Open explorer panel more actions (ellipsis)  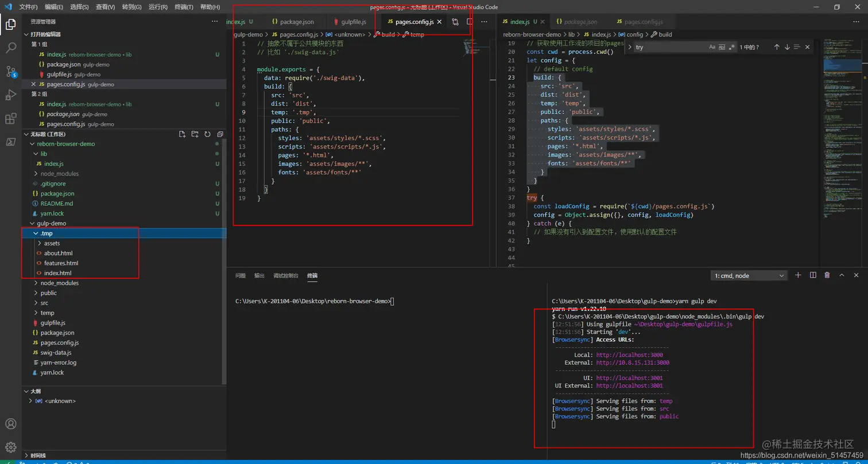pyautogui.click(x=214, y=22)
